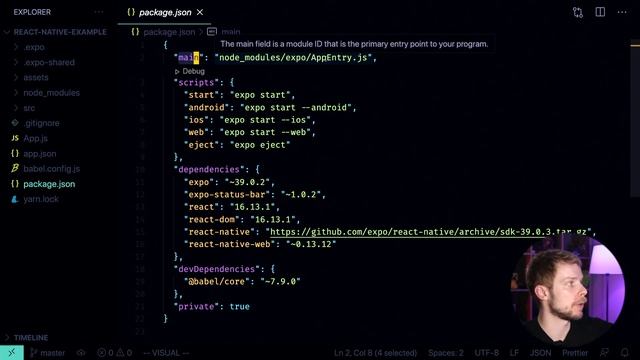Split the editor to the right
Screen dimensions: 640x360
tap(600, 12)
